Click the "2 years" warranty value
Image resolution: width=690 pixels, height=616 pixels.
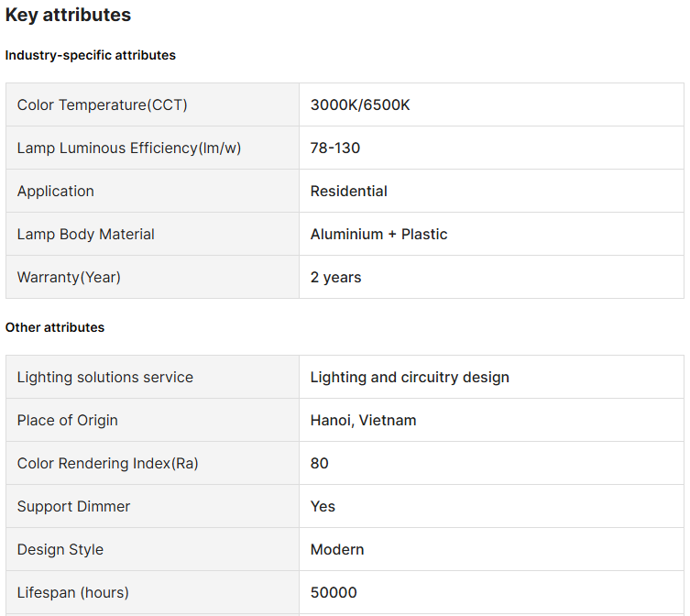pos(335,278)
